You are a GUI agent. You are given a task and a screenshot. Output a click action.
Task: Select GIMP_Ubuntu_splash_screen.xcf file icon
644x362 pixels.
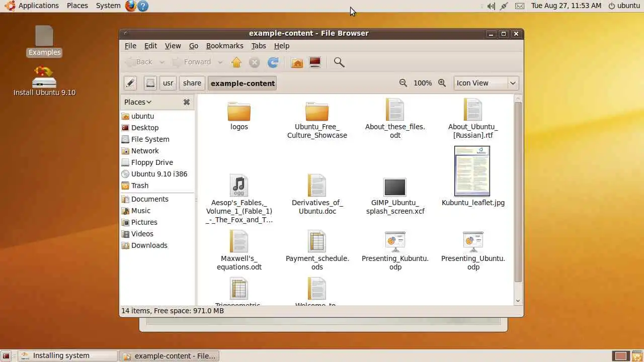(395, 187)
